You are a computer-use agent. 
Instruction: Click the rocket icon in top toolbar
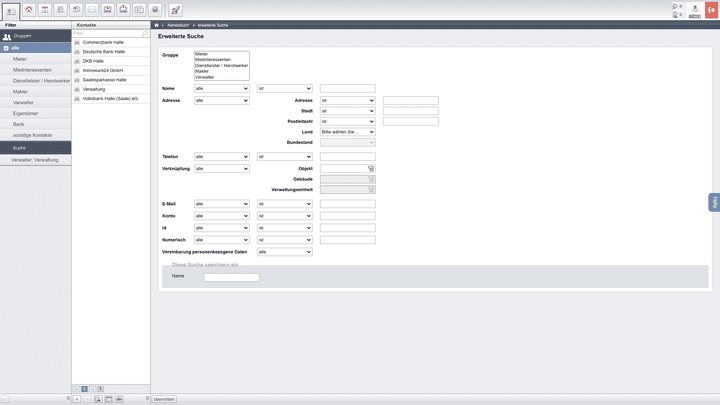[x=175, y=10]
